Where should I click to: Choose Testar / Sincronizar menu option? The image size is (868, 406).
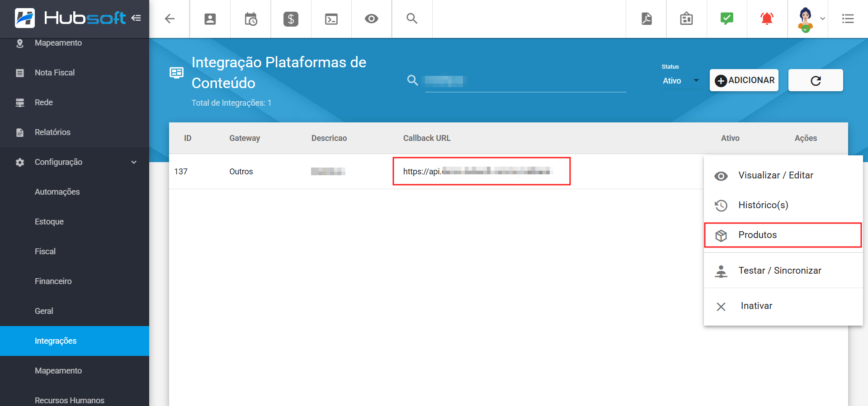point(783,271)
